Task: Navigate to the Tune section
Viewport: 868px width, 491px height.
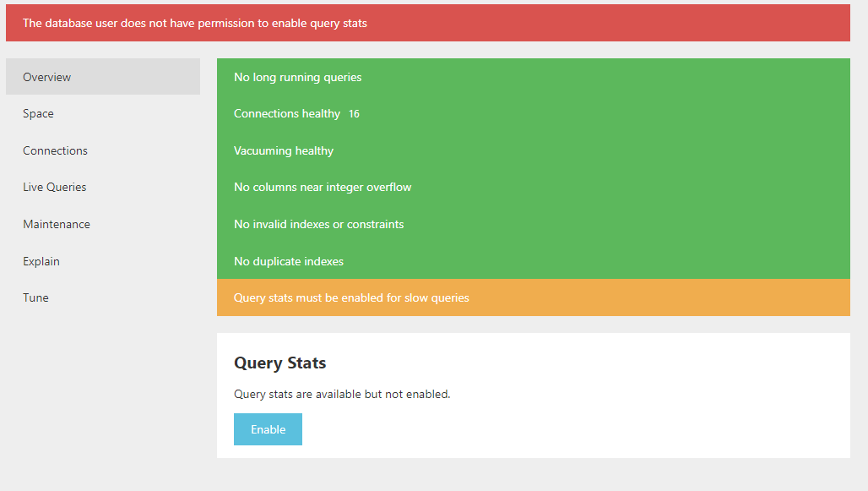Action: 35,297
